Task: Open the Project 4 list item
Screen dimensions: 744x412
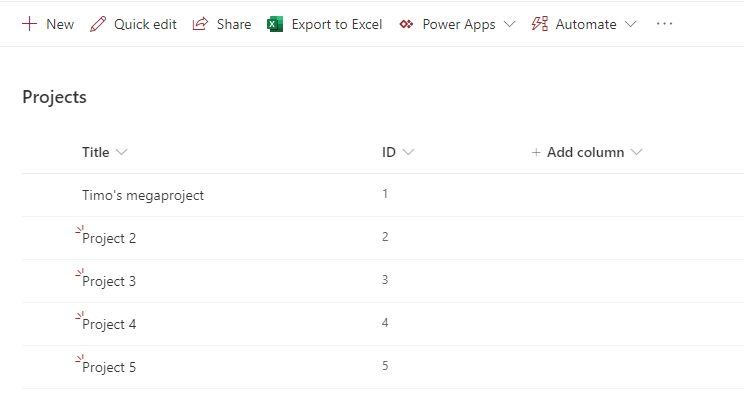Action: 109,325
